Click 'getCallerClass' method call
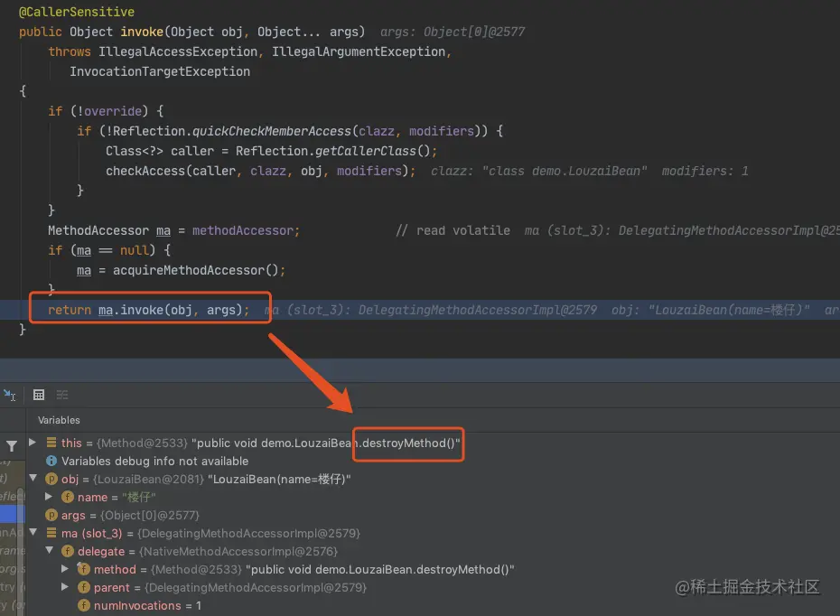This screenshot has width=840, height=616. click(x=366, y=151)
